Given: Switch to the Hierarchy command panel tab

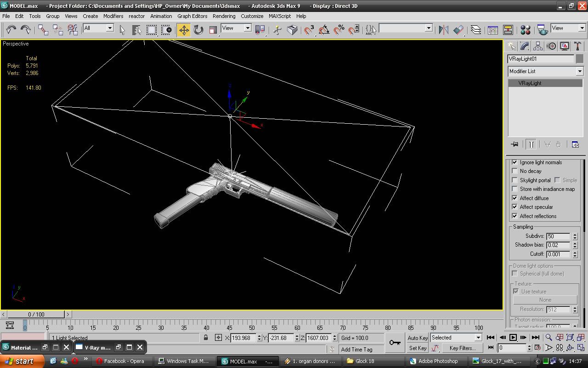Looking at the screenshot, I should [x=538, y=46].
